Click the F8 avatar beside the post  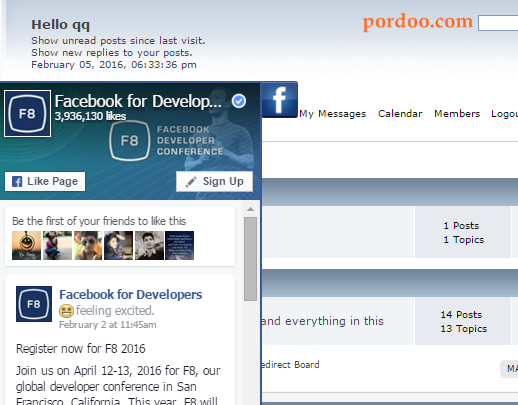(x=34, y=304)
